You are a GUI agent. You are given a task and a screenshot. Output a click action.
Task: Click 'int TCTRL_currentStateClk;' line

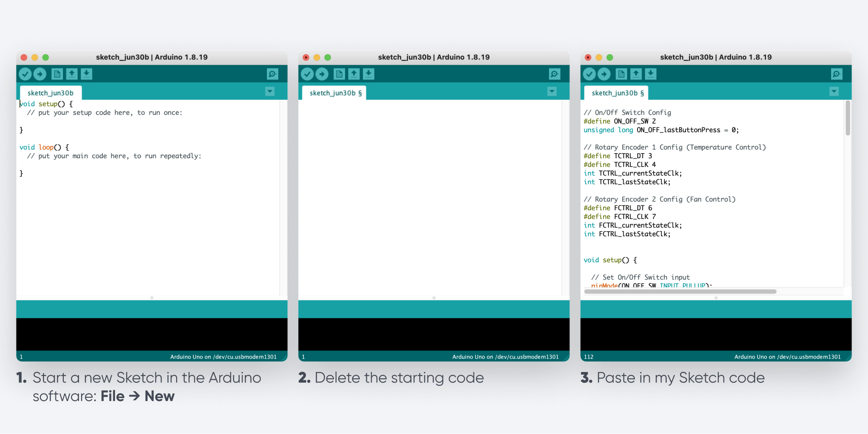pos(633,173)
